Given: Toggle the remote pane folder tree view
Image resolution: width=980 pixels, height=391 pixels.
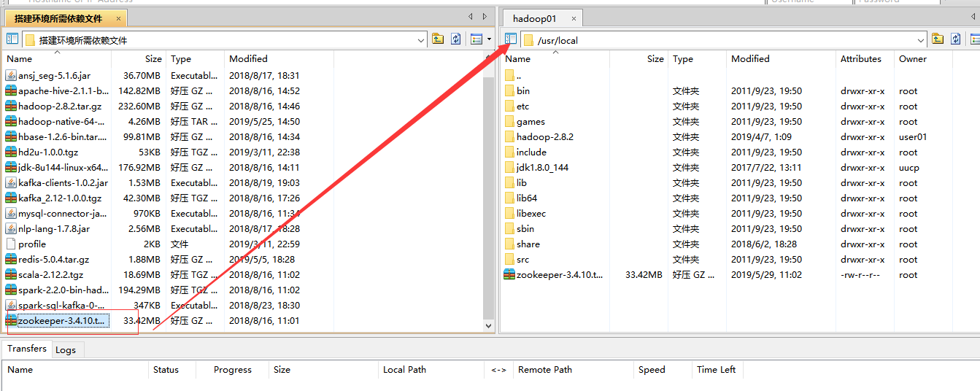Looking at the screenshot, I should click(x=511, y=39).
